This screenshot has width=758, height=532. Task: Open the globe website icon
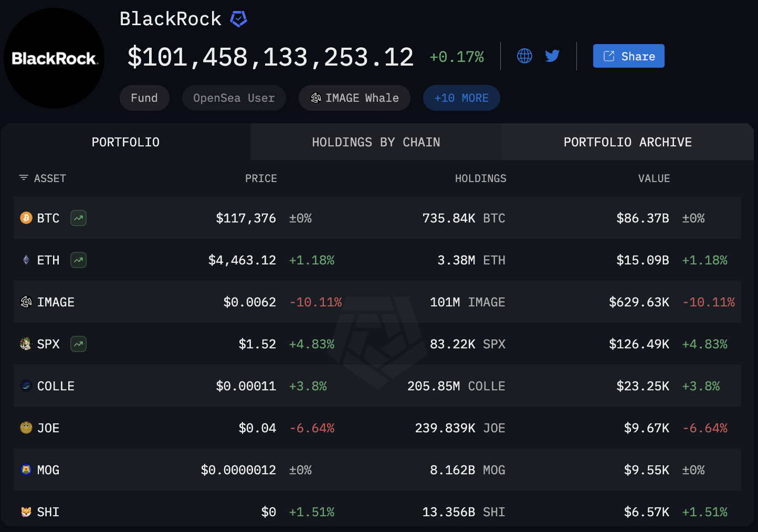click(524, 56)
